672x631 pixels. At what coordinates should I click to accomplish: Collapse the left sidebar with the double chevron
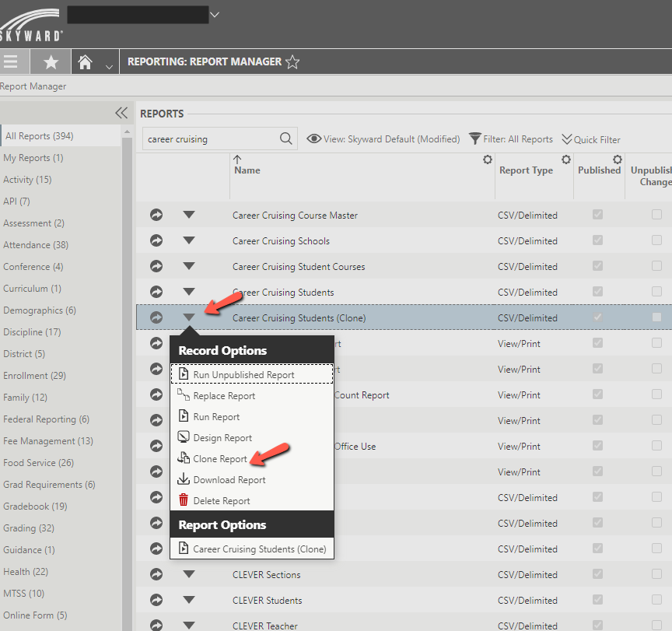[x=121, y=112]
